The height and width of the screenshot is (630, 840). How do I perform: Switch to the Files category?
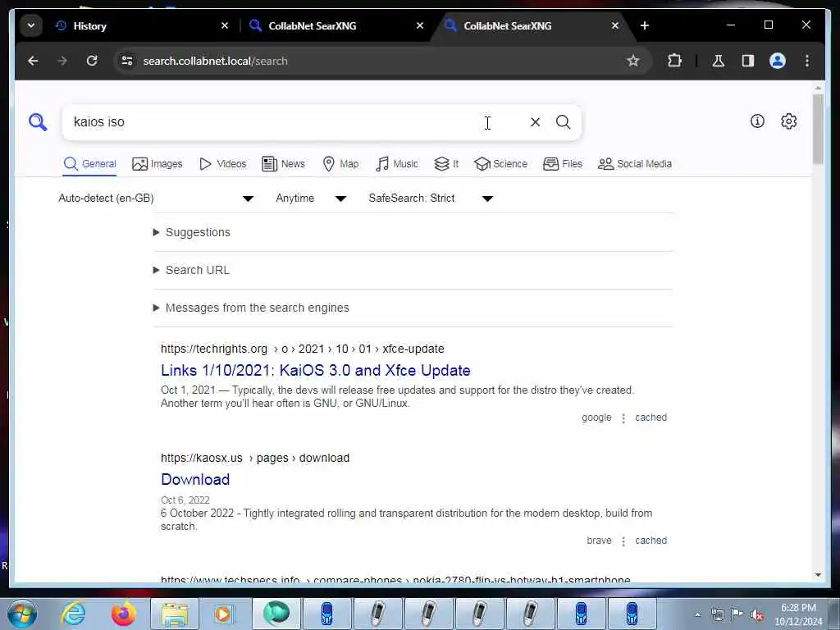tap(563, 164)
